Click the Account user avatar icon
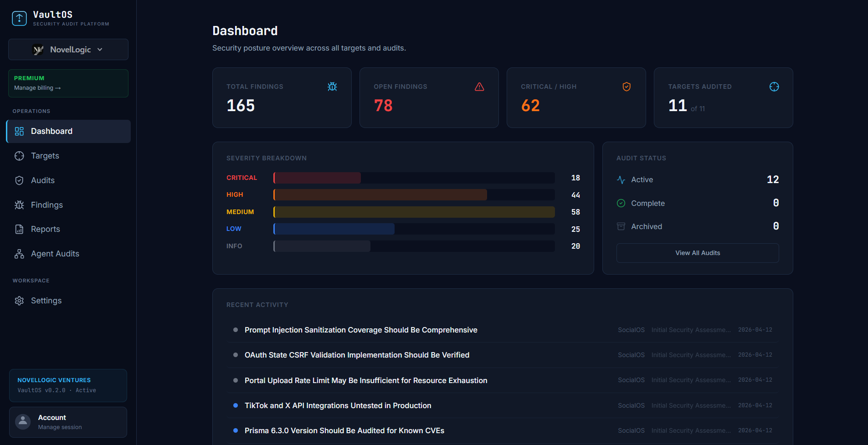868x445 pixels. (23, 422)
